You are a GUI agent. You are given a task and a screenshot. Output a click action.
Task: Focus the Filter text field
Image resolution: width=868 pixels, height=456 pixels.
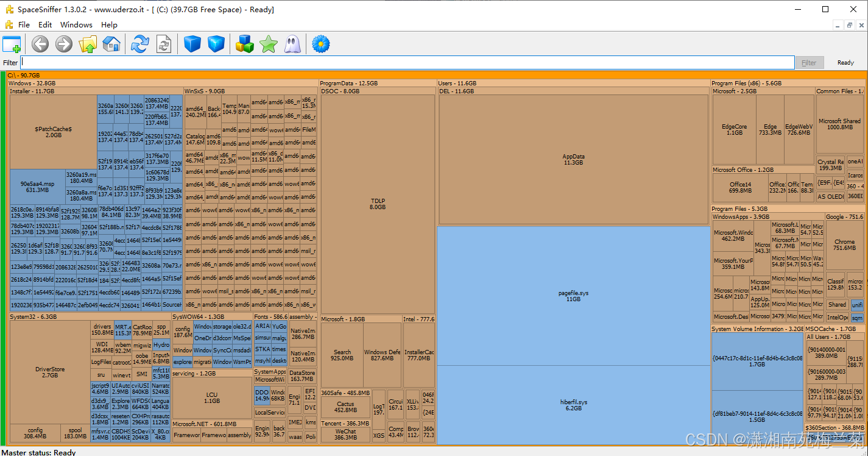pyautogui.click(x=408, y=62)
